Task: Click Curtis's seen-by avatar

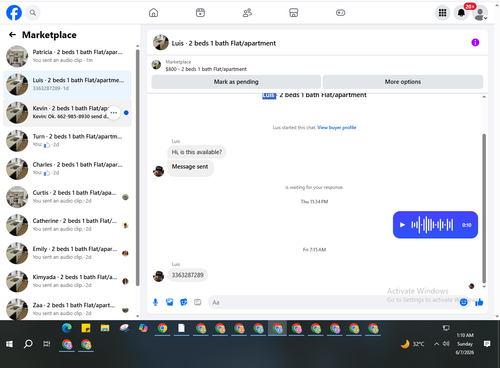Action: tap(125, 197)
